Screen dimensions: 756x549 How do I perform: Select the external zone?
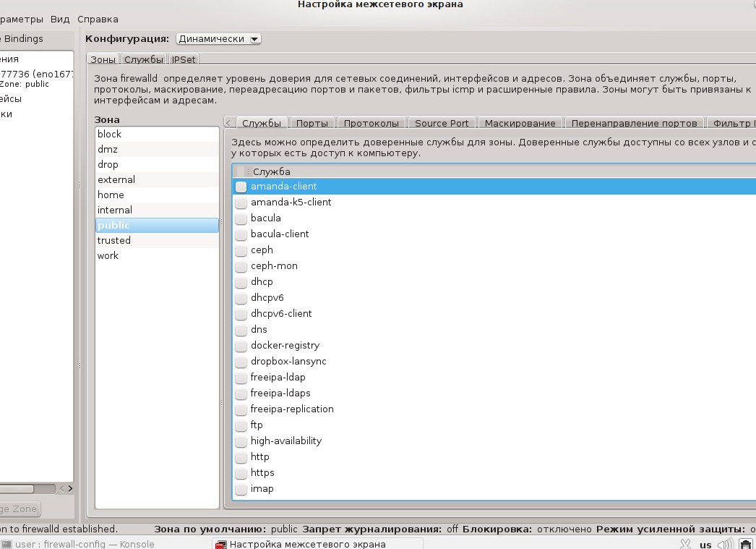click(x=157, y=180)
